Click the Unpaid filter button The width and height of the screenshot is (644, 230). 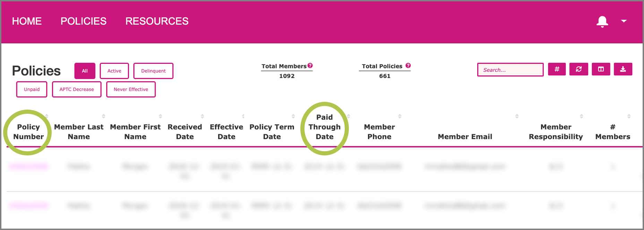32,90
